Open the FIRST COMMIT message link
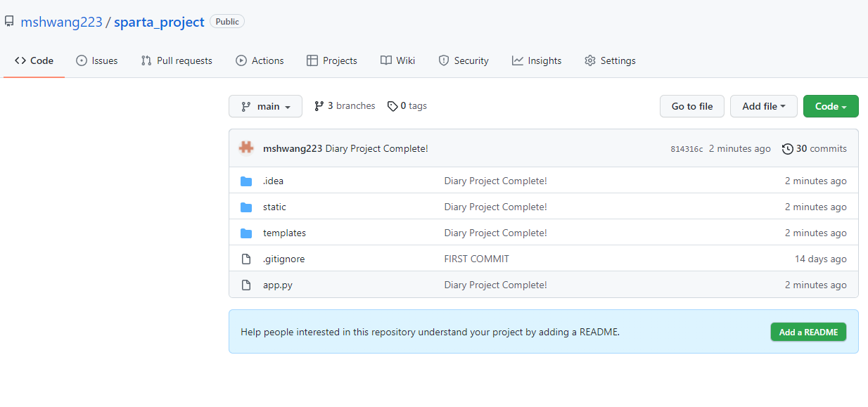The image size is (868, 407). tap(476, 259)
